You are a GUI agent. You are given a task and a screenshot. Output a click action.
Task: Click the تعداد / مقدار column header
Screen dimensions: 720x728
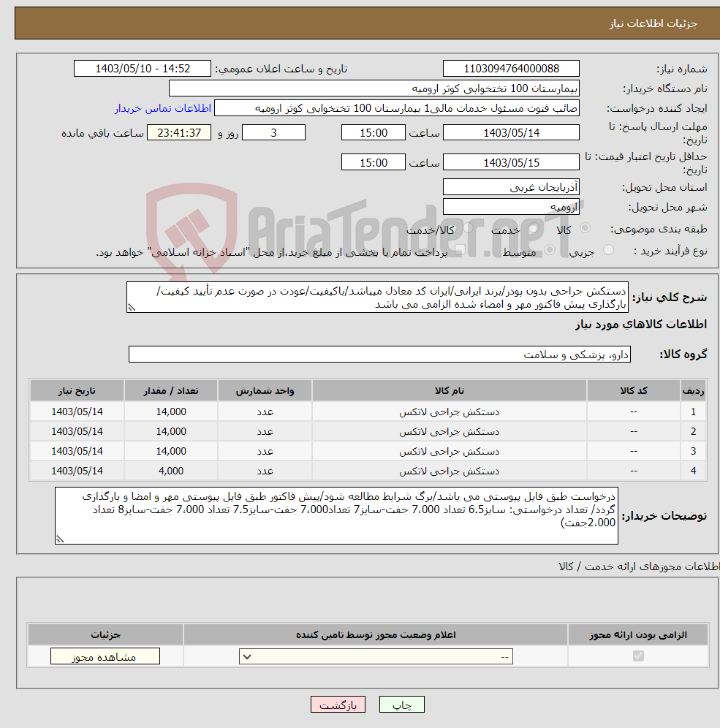171,390
